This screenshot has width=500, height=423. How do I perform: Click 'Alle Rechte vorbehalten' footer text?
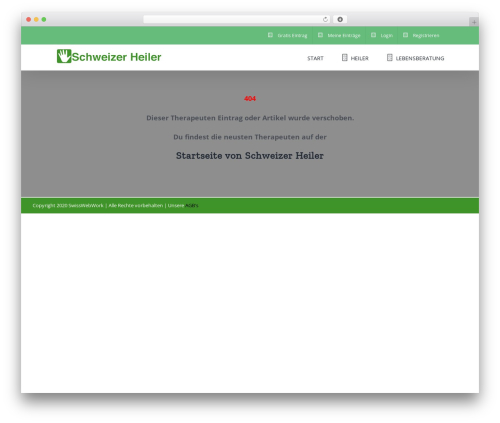[x=136, y=205]
